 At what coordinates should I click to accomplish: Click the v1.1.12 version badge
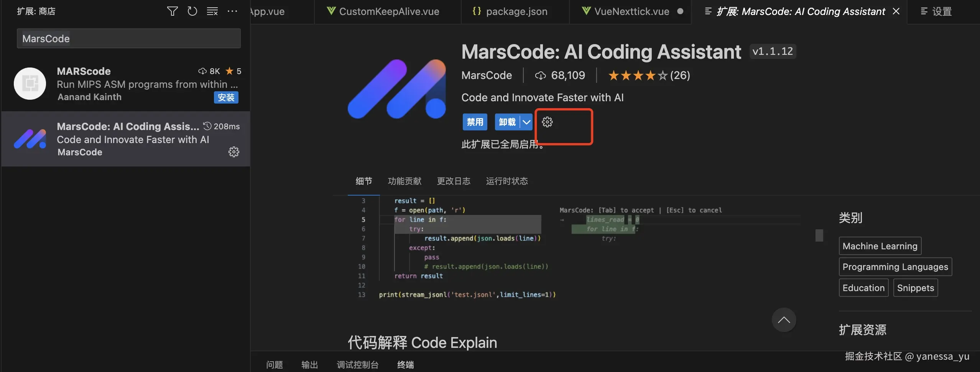click(773, 51)
